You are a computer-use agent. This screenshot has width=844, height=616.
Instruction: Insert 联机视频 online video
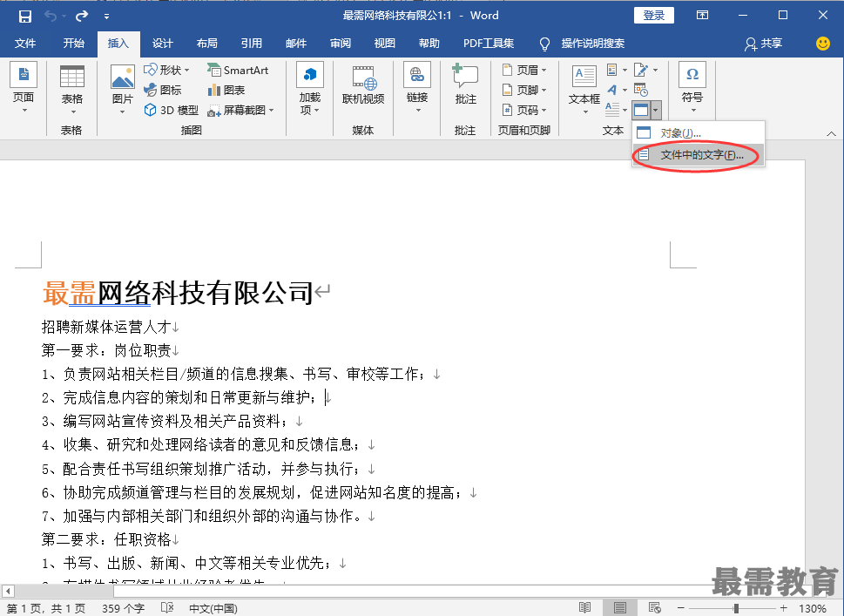(x=363, y=85)
